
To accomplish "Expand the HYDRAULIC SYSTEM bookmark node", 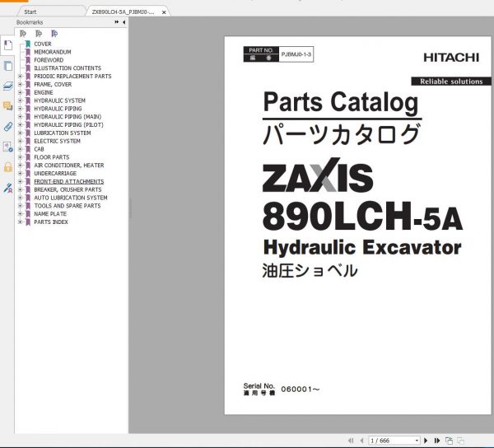I will [20, 100].
